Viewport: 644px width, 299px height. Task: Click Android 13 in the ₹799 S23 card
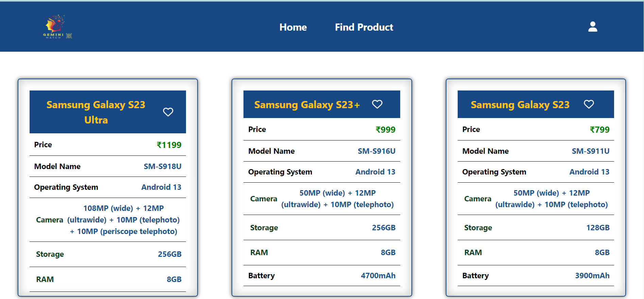(589, 172)
